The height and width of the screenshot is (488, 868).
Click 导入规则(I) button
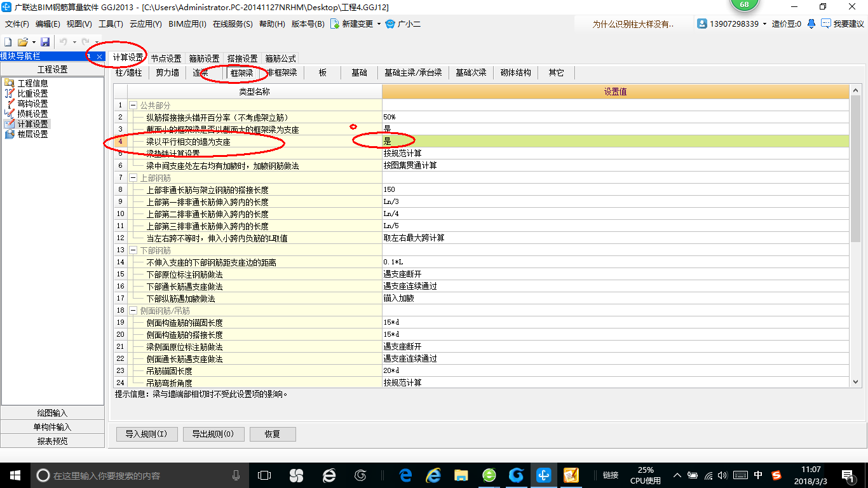tap(147, 434)
